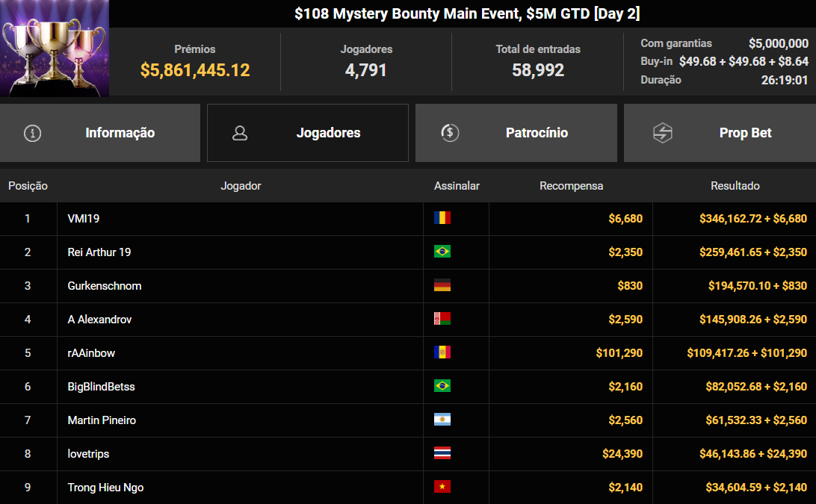Click the guarantee value $5,000,000
The image size is (816, 504).
(x=779, y=43)
